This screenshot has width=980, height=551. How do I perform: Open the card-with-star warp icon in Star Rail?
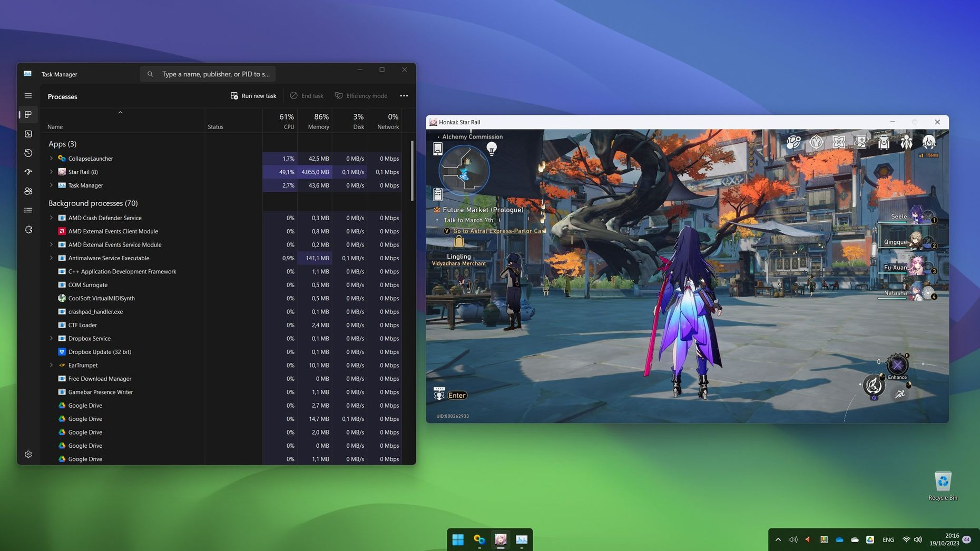click(x=861, y=142)
